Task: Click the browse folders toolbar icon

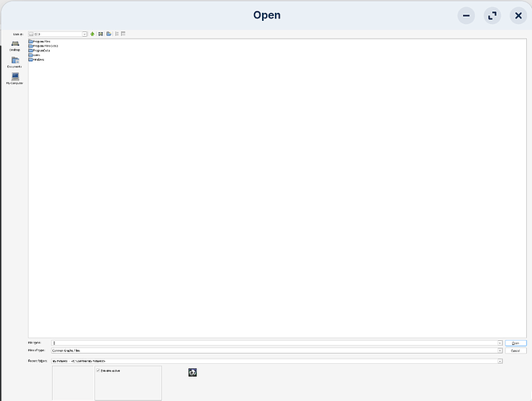Action: pyautogui.click(x=101, y=34)
